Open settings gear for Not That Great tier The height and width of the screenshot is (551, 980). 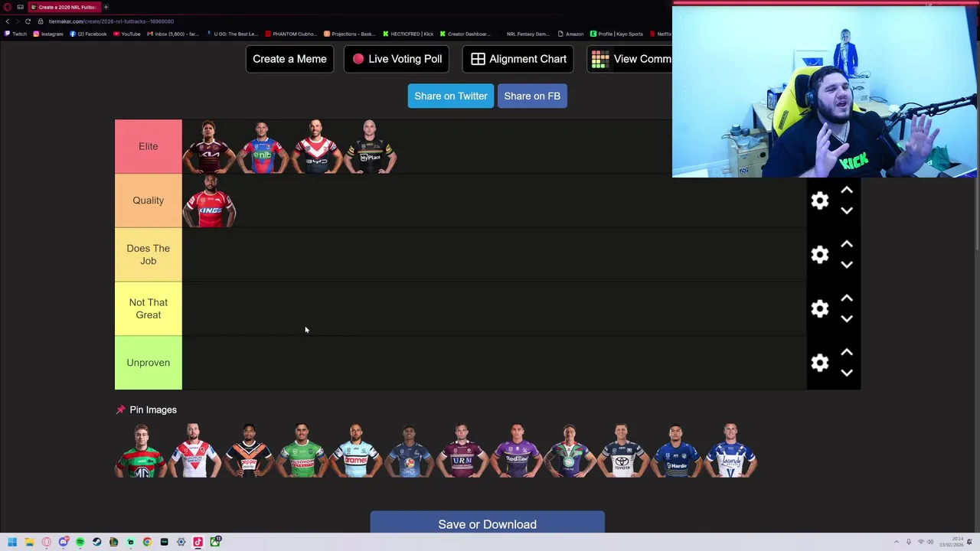[820, 308]
